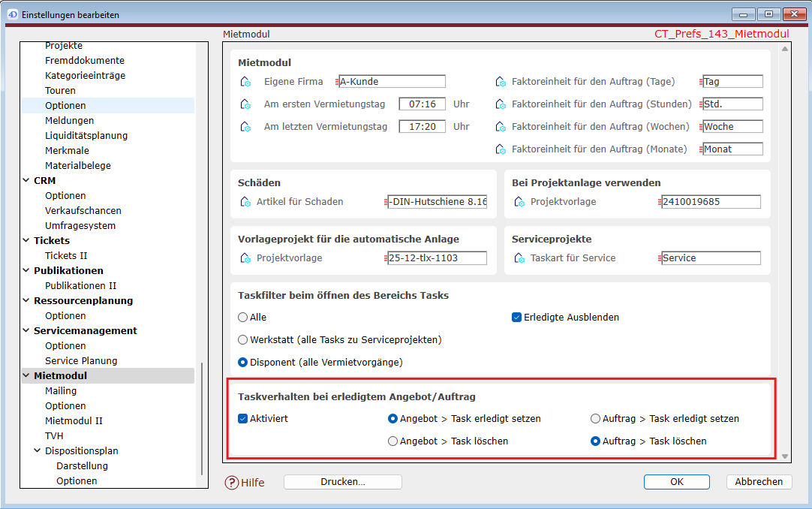This screenshot has height=509, width=812.
Task: Collapse the Servicemanagement tree node
Action: click(x=26, y=330)
